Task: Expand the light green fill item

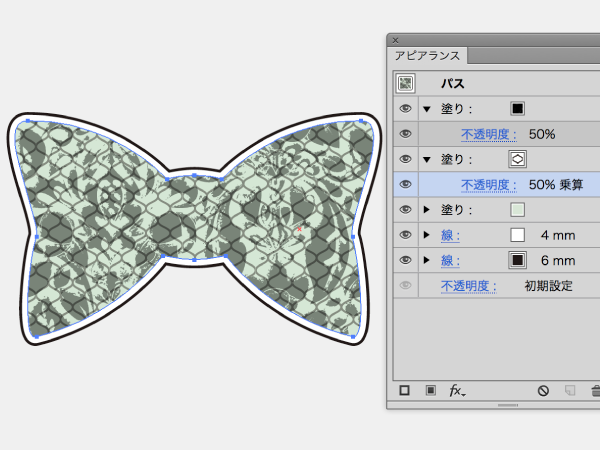Action: [428, 210]
